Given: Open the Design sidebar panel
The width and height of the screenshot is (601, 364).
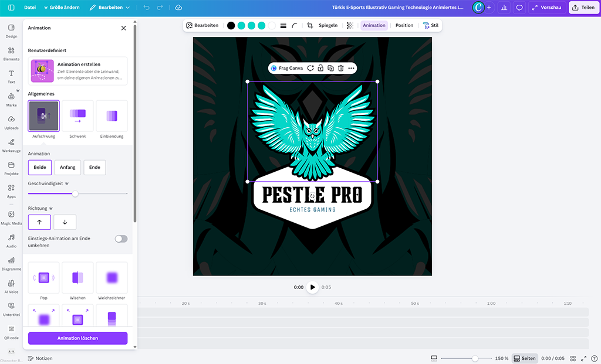Looking at the screenshot, I should tap(11, 31).
